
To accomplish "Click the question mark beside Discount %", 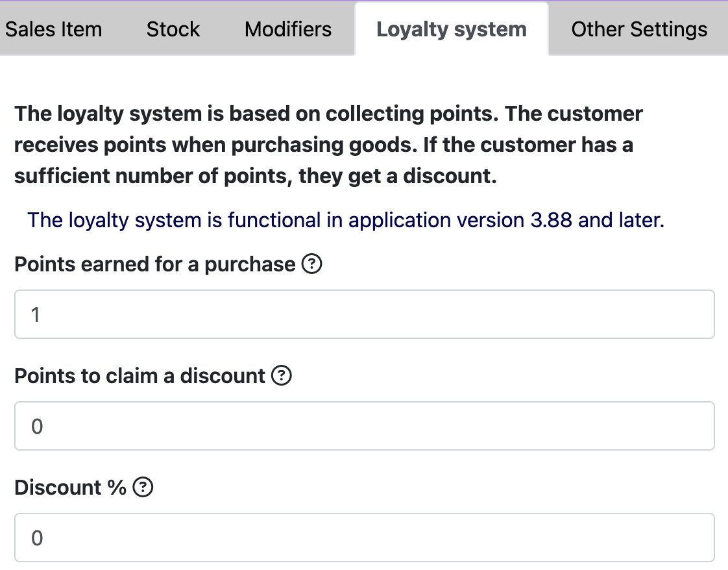I will coord(143,488).
